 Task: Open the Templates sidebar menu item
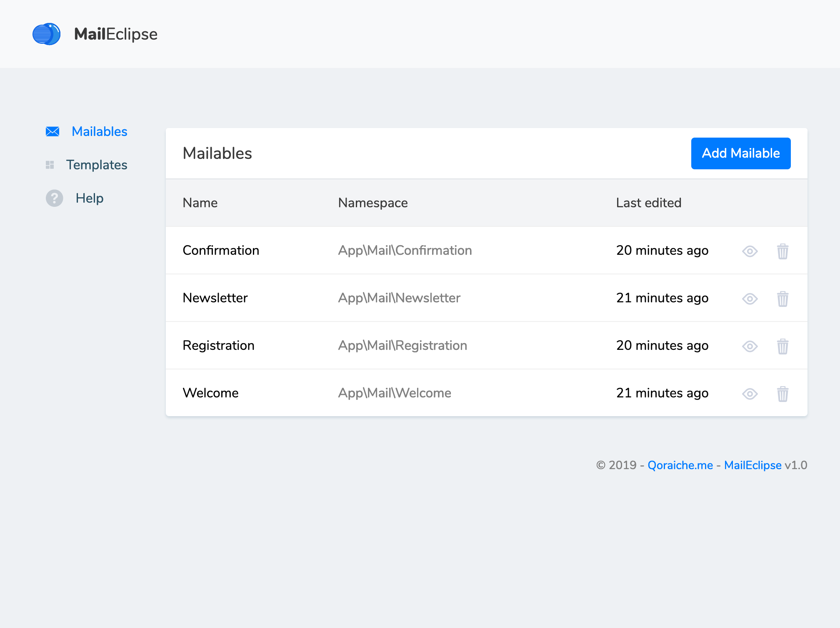pyautogui.click(x=97, y=165)
